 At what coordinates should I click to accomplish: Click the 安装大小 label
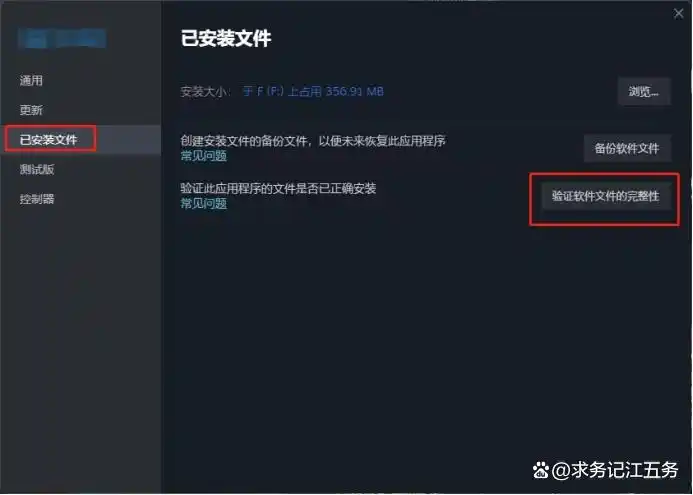click(204, 91)
